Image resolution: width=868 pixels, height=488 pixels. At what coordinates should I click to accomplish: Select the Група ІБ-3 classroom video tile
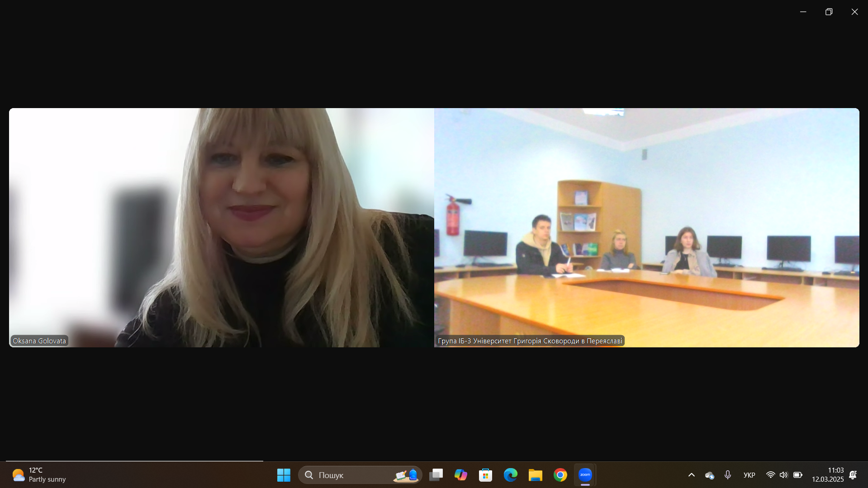point(646,227)
